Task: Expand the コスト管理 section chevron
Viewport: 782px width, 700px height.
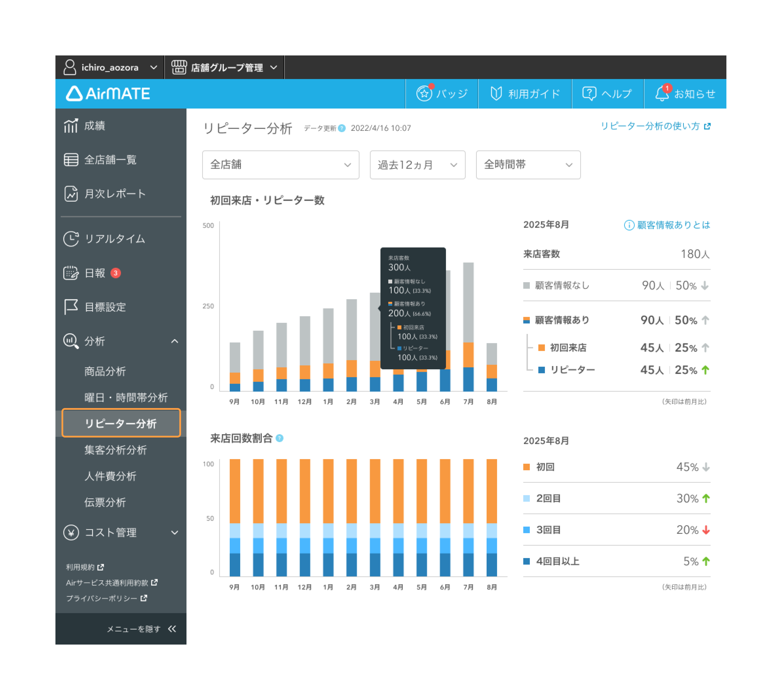Action: 175,533
